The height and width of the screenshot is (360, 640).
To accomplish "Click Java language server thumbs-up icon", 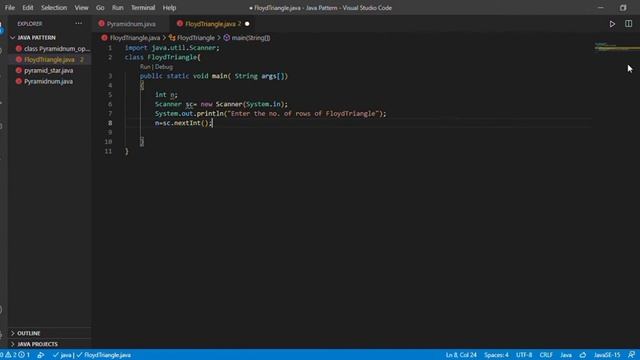I will tap(583, 355).
